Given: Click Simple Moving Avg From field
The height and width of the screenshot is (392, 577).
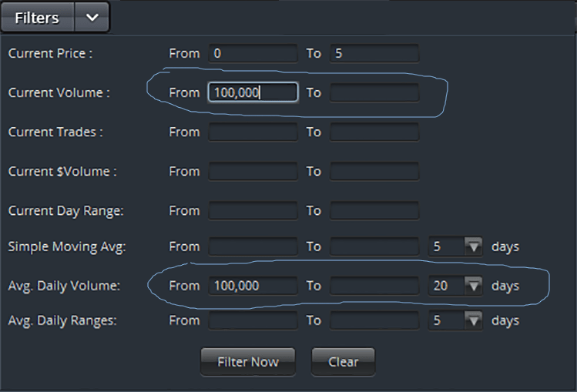Looking at the screenshot, I should click(252, 247).
